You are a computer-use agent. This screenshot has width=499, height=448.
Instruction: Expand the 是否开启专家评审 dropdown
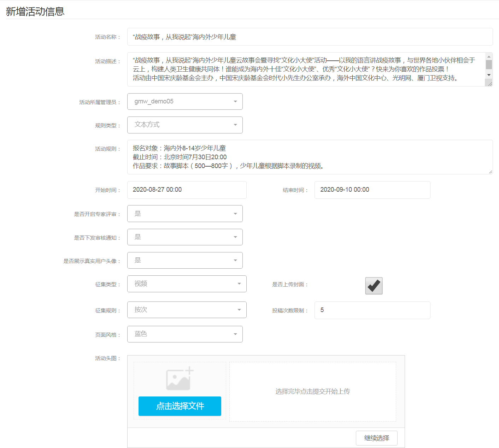[x=185, y=214]
